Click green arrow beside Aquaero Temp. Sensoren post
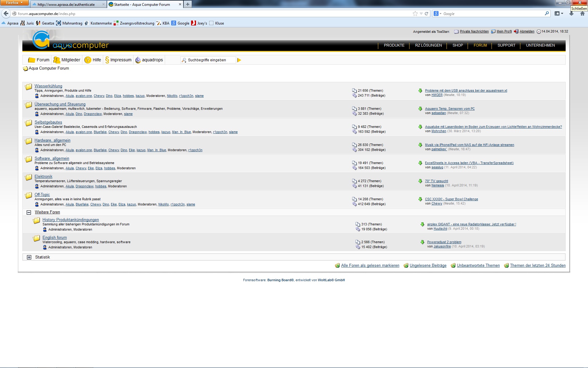Screen dimensions: 588x368 tap(420, 109)
